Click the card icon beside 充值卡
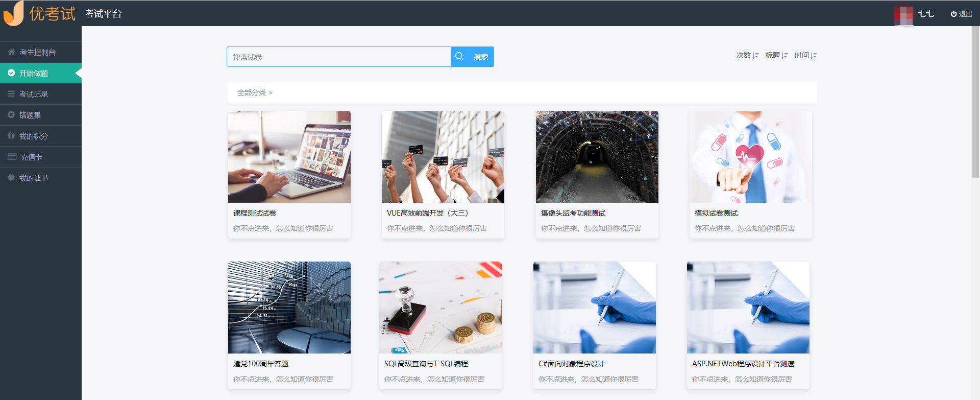Image resolution: width=980 pixels, height=400 pixels. click(x=12, y=157)
